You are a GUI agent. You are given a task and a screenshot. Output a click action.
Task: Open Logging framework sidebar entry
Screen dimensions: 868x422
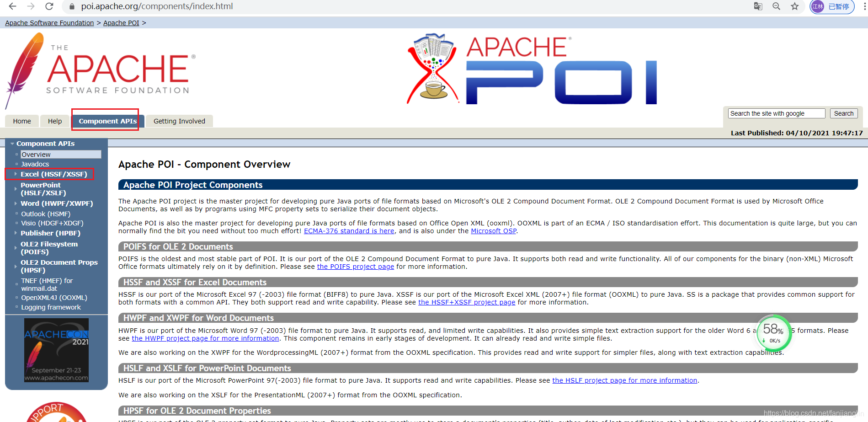(x=51, y=307)
